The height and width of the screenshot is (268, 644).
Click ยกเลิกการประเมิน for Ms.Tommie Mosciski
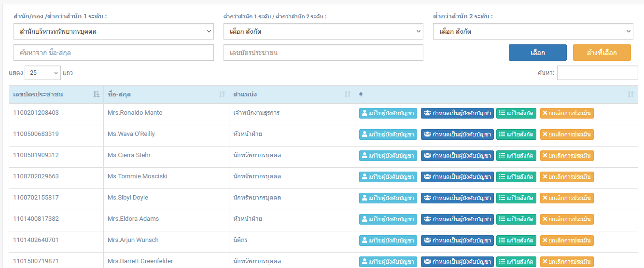point(567,177)
